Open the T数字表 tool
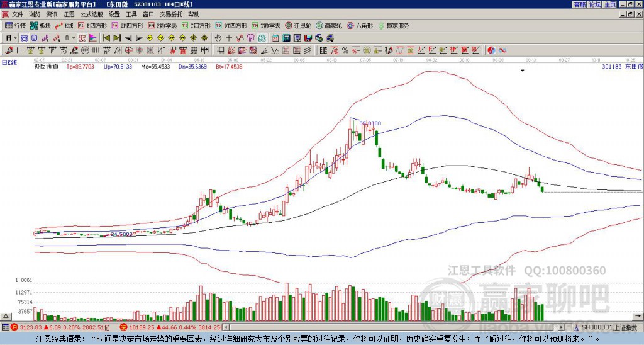This screenshot has width=644, height=345. coord(266,25)
